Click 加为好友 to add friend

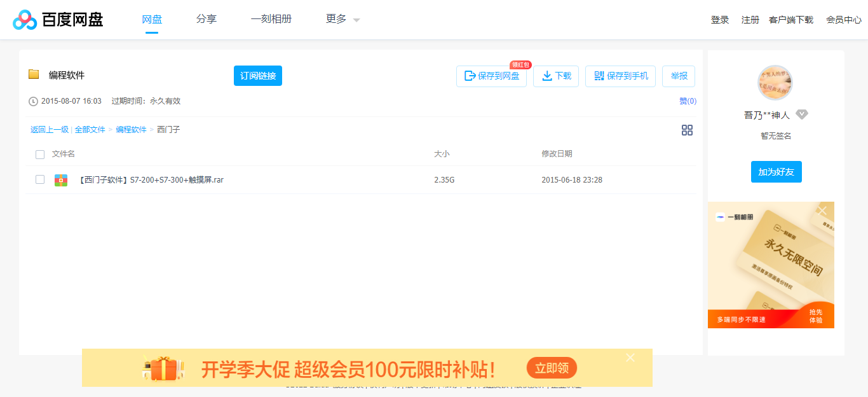click(x=776, y=171)
